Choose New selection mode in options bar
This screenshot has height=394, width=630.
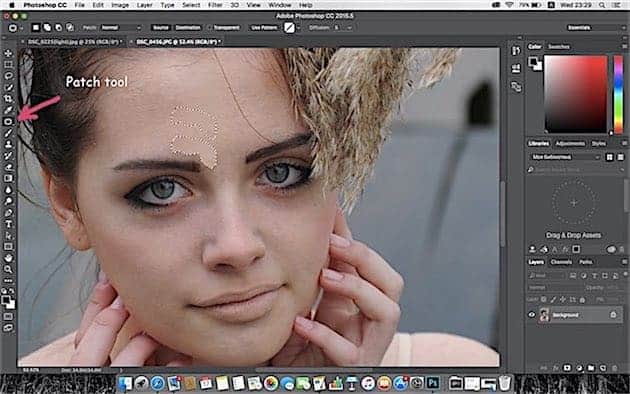[36, 27]
